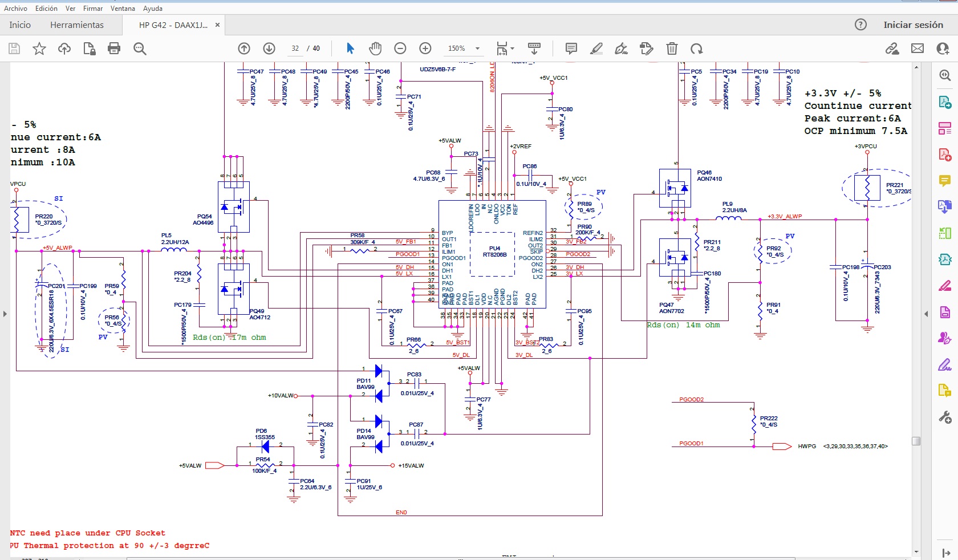Click the yellow Comment icon in right panel
Viewport: 958px width, 560px height.
coord(945,181)
